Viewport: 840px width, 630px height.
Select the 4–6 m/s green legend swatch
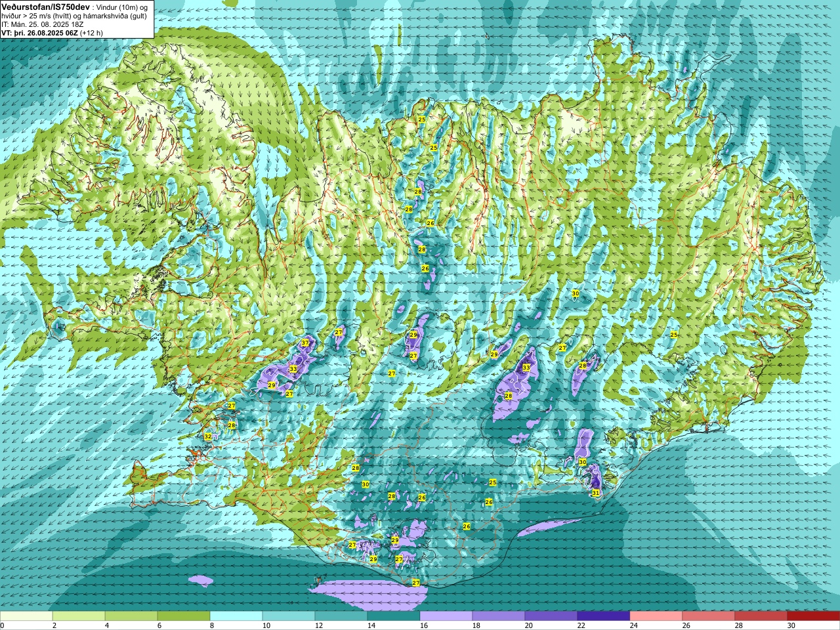[x=131, y=616]
